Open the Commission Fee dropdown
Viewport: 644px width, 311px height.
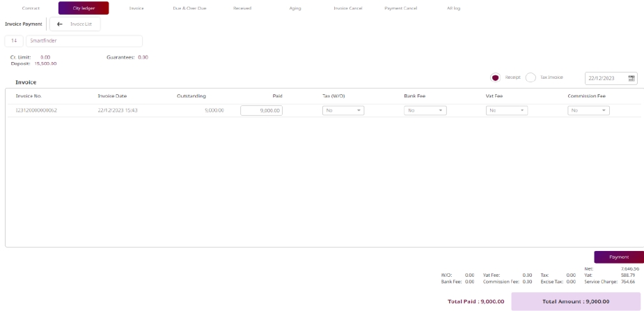[588, 110]
